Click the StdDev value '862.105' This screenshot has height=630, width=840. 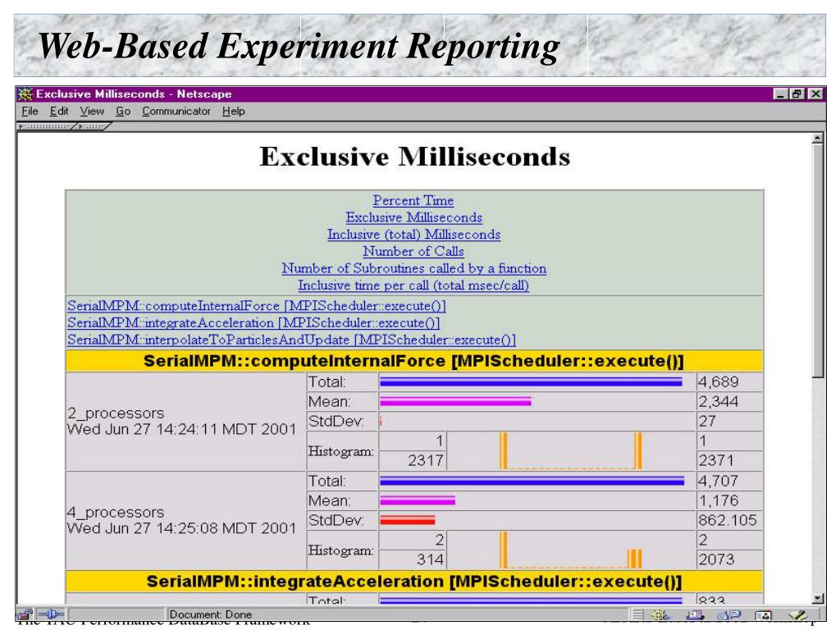coord(728,519)
